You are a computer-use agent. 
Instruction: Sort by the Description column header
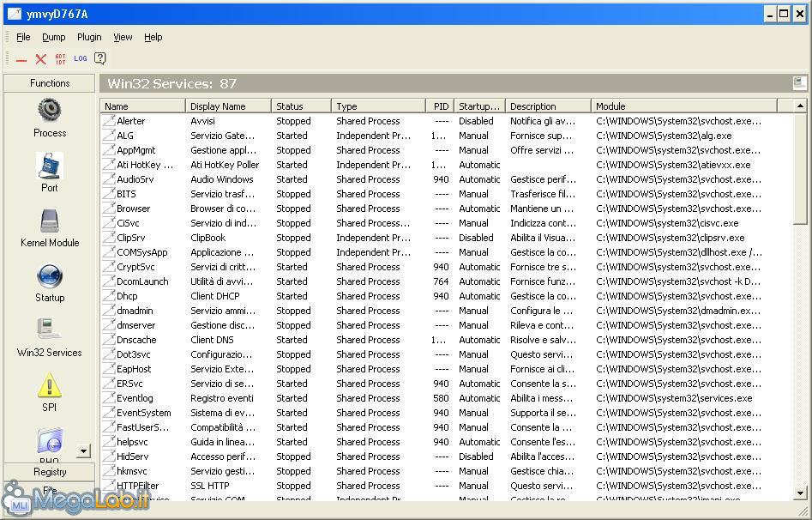point(548,106)
